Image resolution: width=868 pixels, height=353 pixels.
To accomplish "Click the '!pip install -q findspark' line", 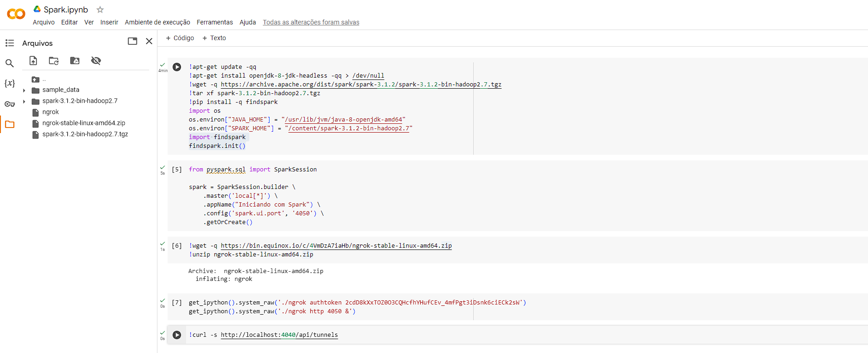I will (x=233, y=102).
